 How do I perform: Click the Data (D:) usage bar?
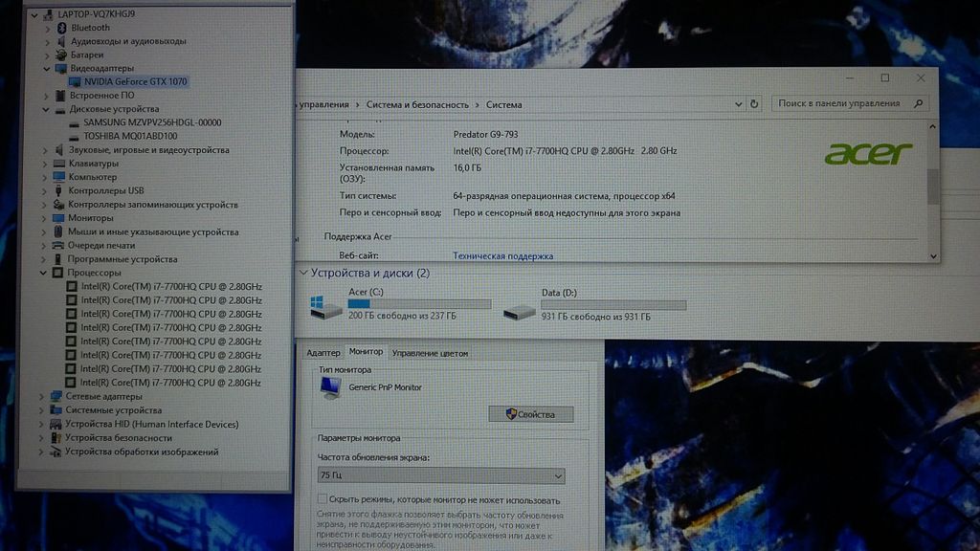point(613,305)
